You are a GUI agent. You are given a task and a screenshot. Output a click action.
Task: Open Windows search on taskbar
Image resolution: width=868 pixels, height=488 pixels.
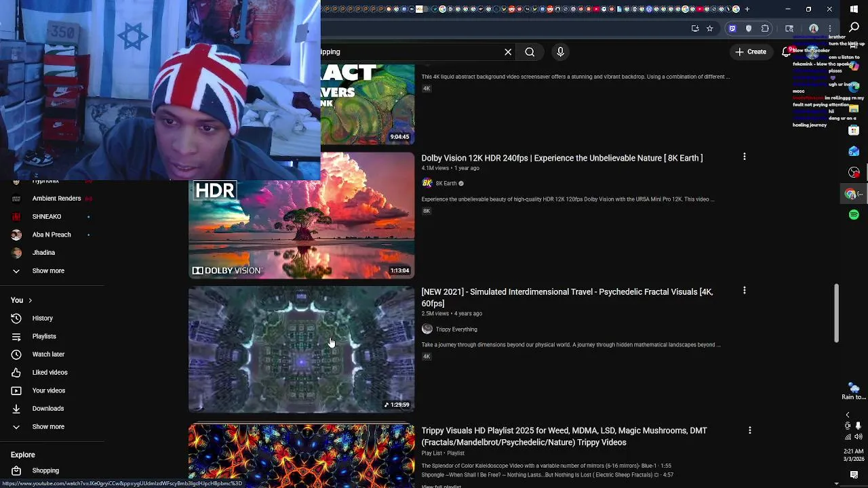[x=854, y=28]
